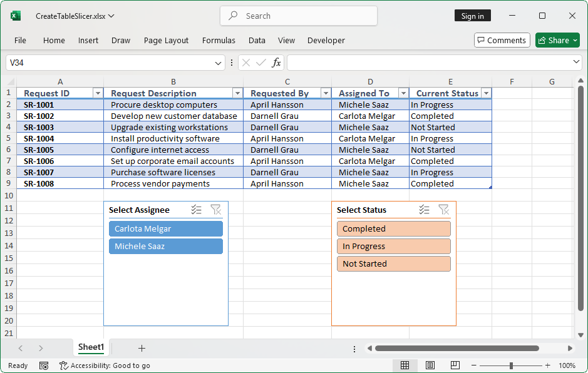Toggle the Completed status in the Status slicer

click(x=393, y=228)
